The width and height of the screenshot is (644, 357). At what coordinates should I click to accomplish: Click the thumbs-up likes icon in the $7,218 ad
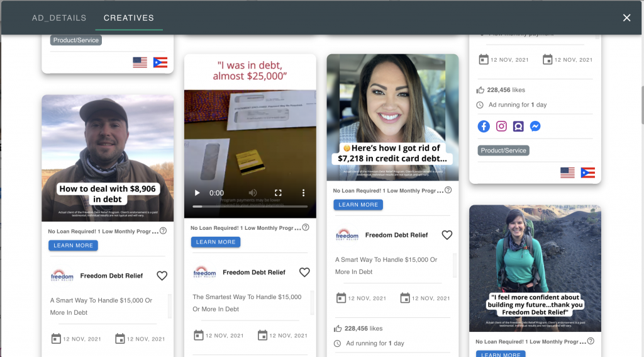tap(338, 328)
